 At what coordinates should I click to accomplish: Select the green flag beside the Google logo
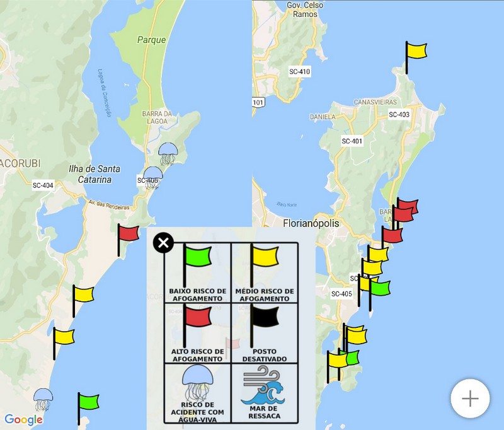88,402
